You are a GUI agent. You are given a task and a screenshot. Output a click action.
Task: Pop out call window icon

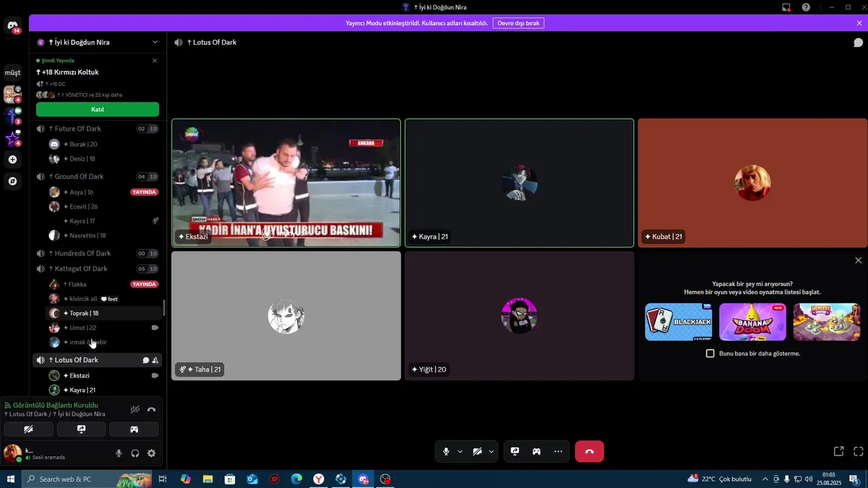[839, 451]
